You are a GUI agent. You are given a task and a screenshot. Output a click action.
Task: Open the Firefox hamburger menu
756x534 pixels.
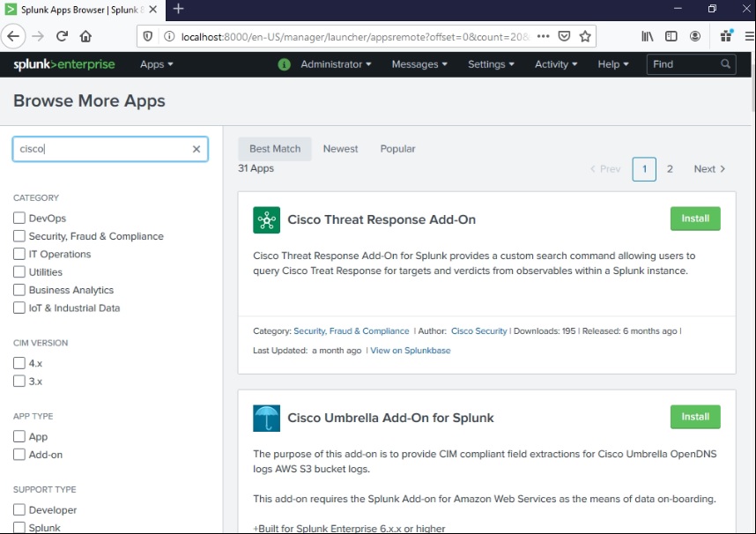click(750, 36)
